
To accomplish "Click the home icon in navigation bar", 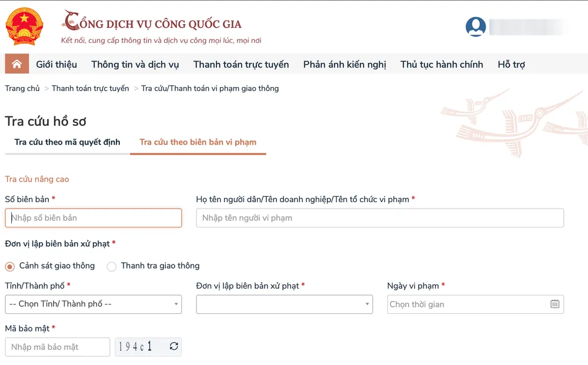I will (x=16, y=64).
